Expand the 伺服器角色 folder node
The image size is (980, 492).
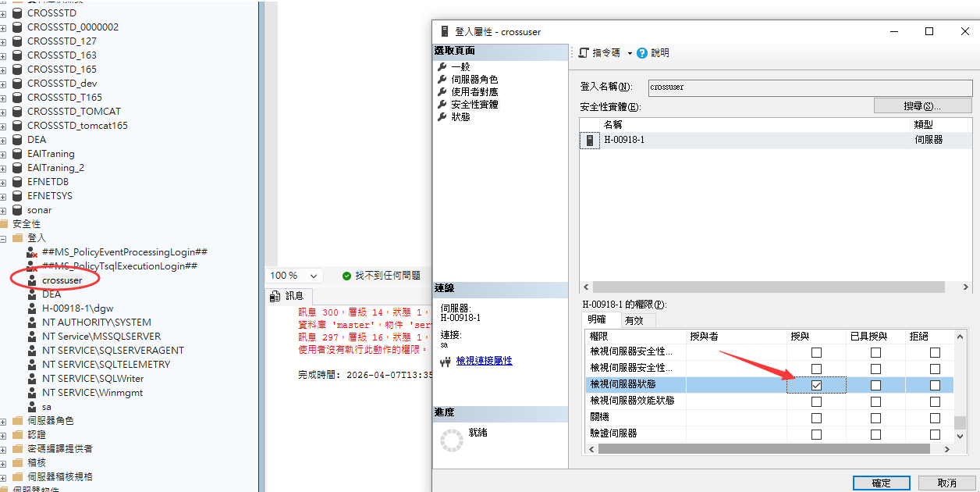click(4, 421)
